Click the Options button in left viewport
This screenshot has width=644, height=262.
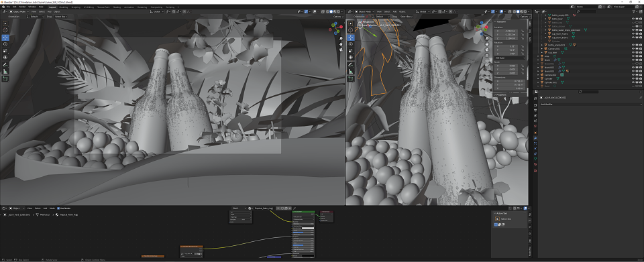pos(337,16)
